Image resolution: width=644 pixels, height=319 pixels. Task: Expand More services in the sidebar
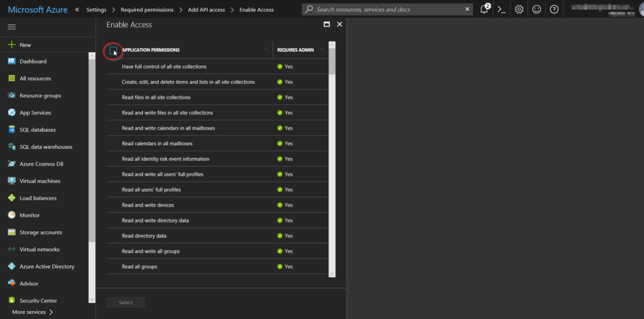(32, 312)
